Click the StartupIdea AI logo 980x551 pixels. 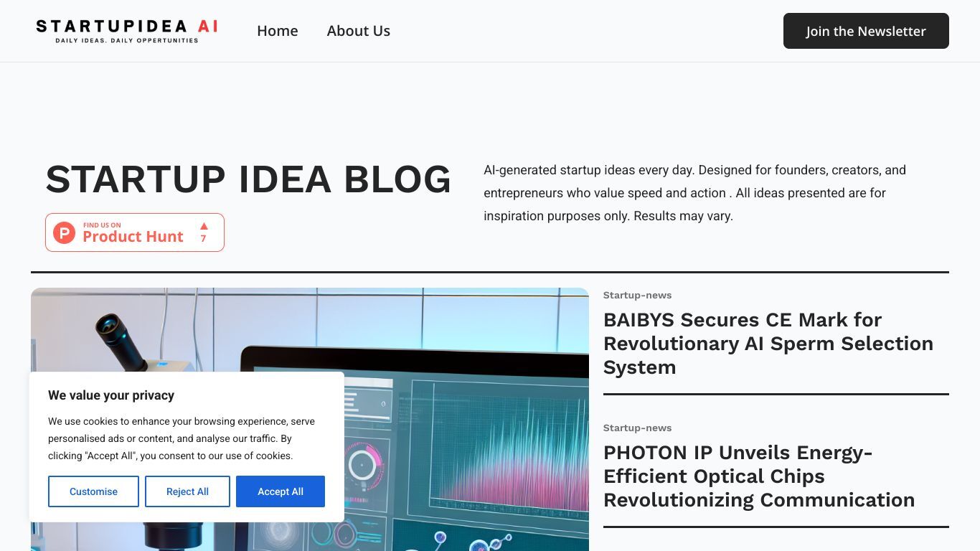[127, 31]
